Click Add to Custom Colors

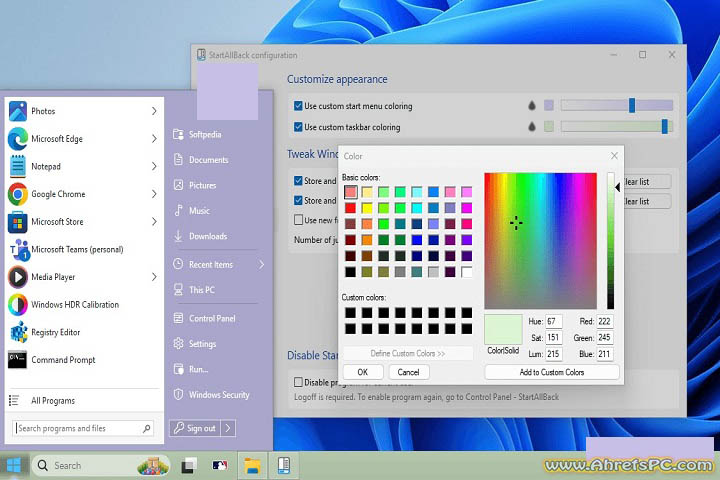point(551,372)
